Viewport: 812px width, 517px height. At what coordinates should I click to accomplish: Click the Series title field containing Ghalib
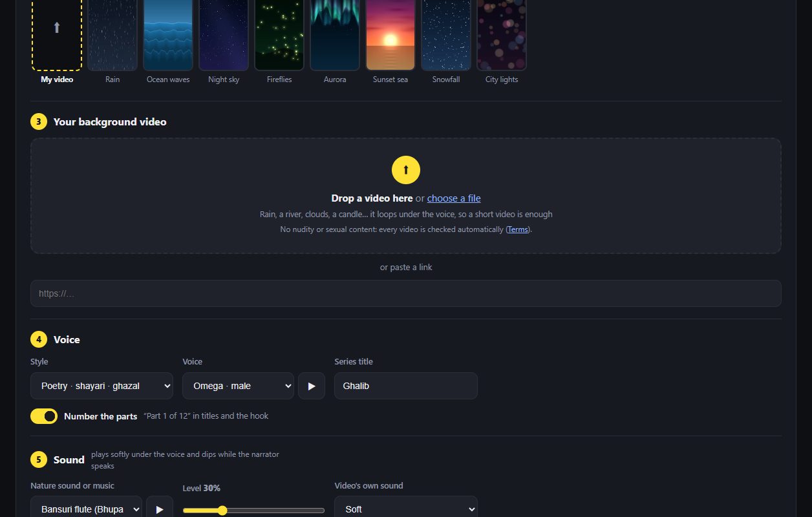406,386
